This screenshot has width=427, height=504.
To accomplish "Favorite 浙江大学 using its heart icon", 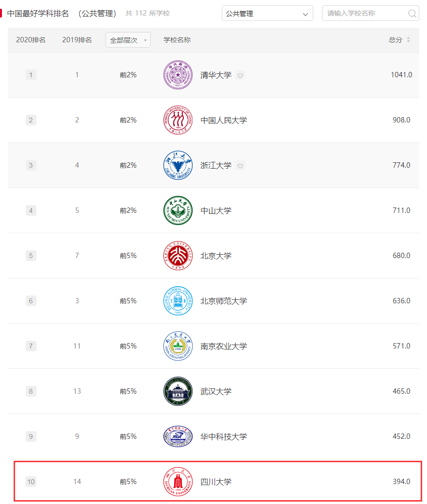I will 240,166.
